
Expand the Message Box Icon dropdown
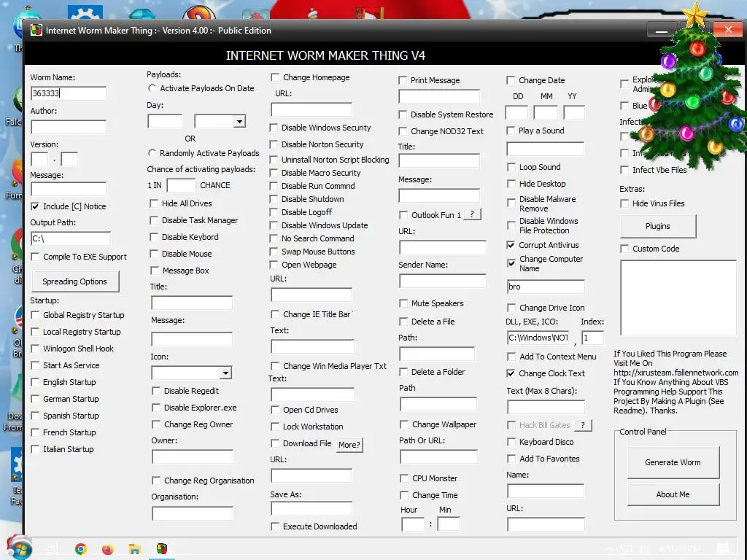coord(226,373)
